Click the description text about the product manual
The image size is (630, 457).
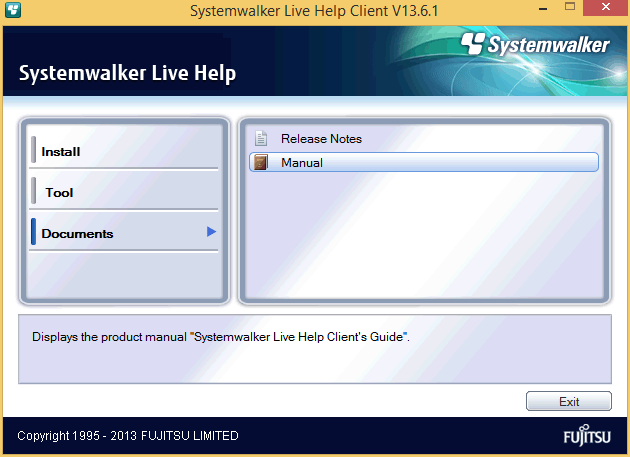221,337
